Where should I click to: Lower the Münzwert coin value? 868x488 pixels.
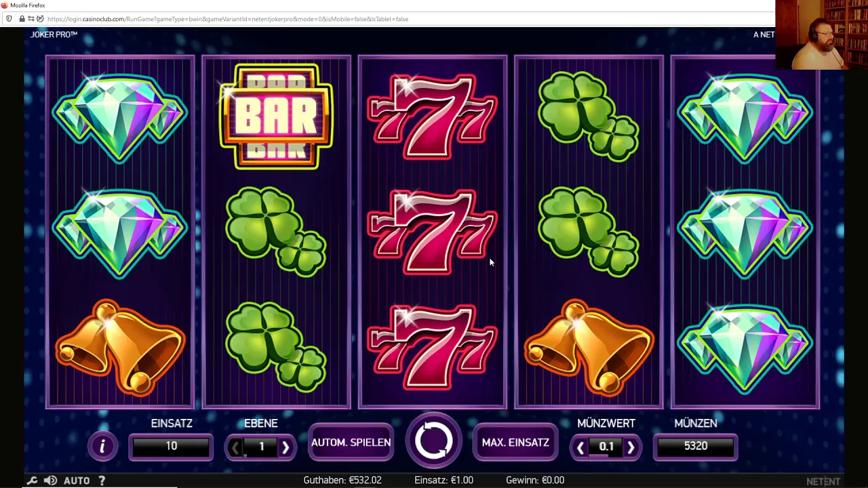pos(580,447)
